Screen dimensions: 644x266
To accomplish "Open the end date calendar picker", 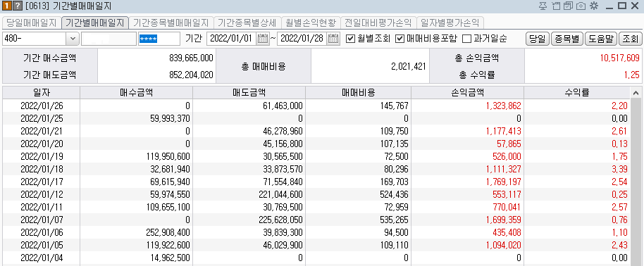I will coord(333,39).
